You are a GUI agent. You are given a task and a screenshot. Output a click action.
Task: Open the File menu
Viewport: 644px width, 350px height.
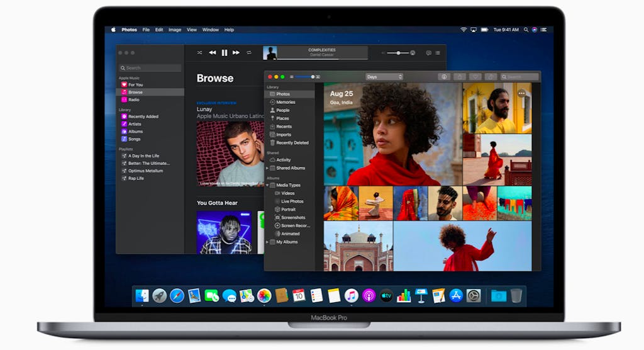146,30
